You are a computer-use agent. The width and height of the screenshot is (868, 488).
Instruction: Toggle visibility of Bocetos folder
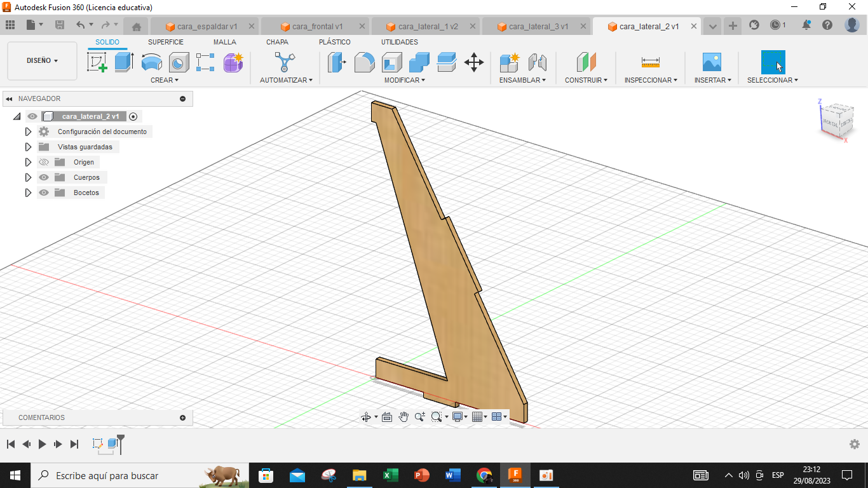(x=43, y=193)
